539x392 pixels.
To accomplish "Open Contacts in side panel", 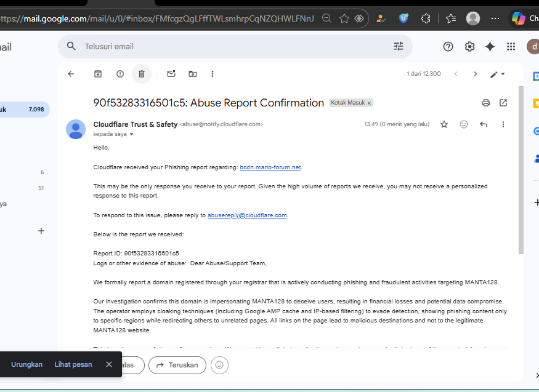I will (x=537, y=158).
